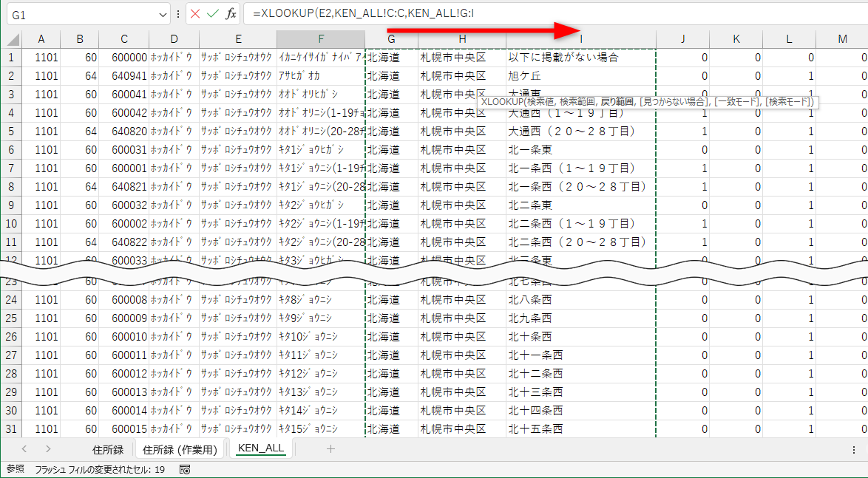The height and width of the screenshot is (478, 868).
Task: Click the vertical dots separator next to the Name Box
Action: [x=180, y=14]
